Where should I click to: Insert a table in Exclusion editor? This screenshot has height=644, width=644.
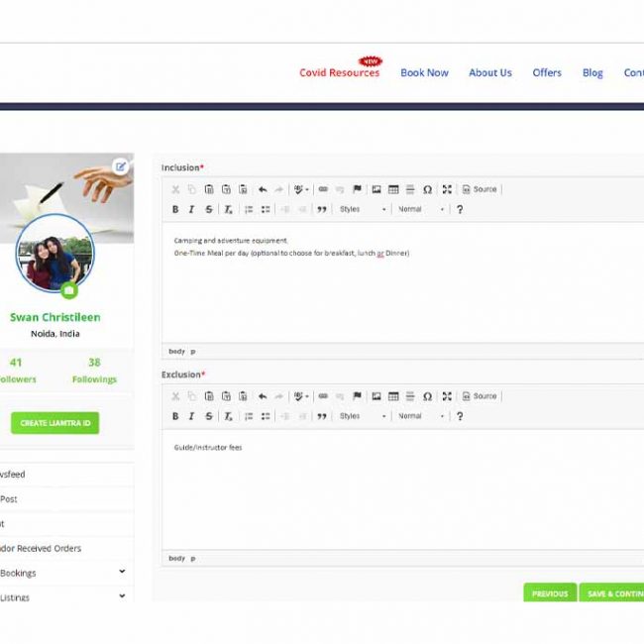pos(393,396)
